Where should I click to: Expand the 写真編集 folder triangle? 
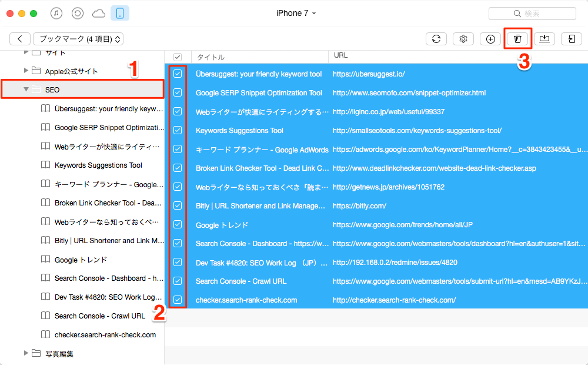pyautogui.click(x=25, y=353)
